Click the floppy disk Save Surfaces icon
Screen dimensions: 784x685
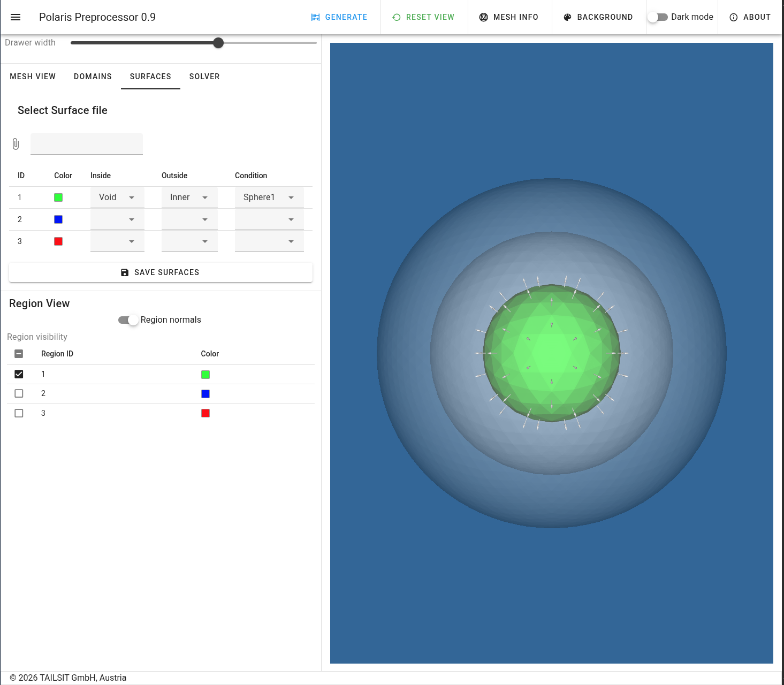pos(125,272)
